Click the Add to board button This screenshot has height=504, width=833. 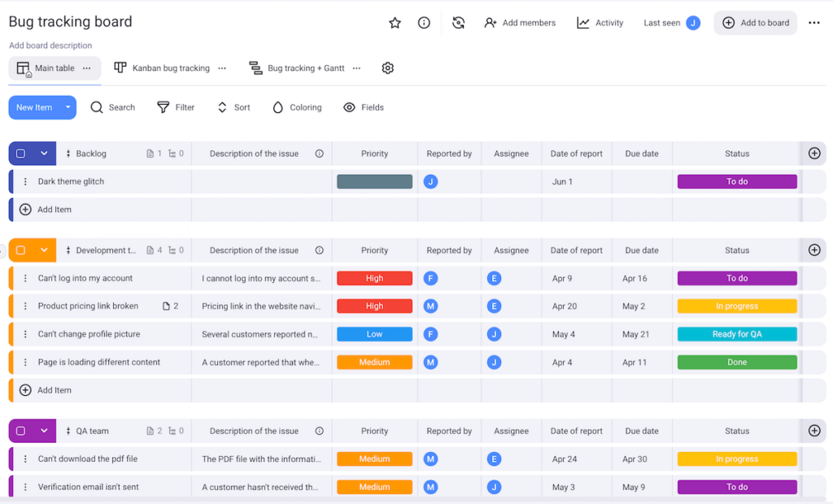(x=755, y=23)
